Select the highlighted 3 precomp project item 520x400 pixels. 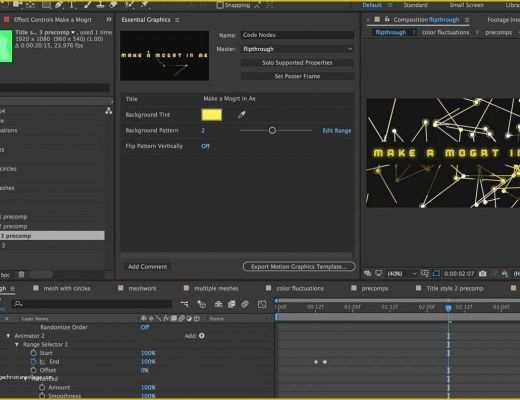tap(52, 236)
